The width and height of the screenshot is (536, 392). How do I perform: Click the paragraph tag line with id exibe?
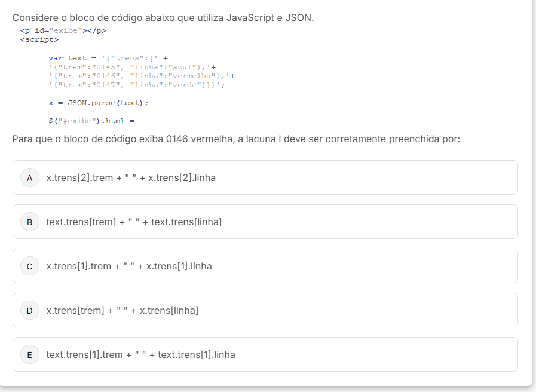63,30
